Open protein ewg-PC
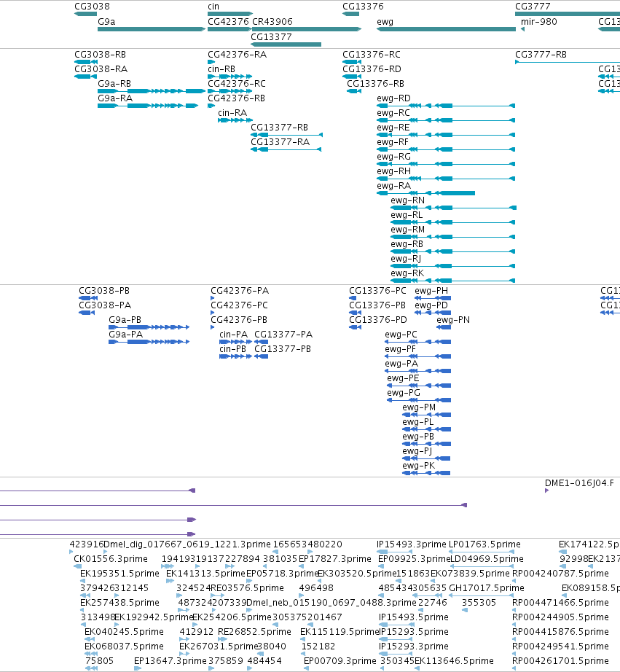The width and height of the screenshot is (620, 672). pos(401,335)
